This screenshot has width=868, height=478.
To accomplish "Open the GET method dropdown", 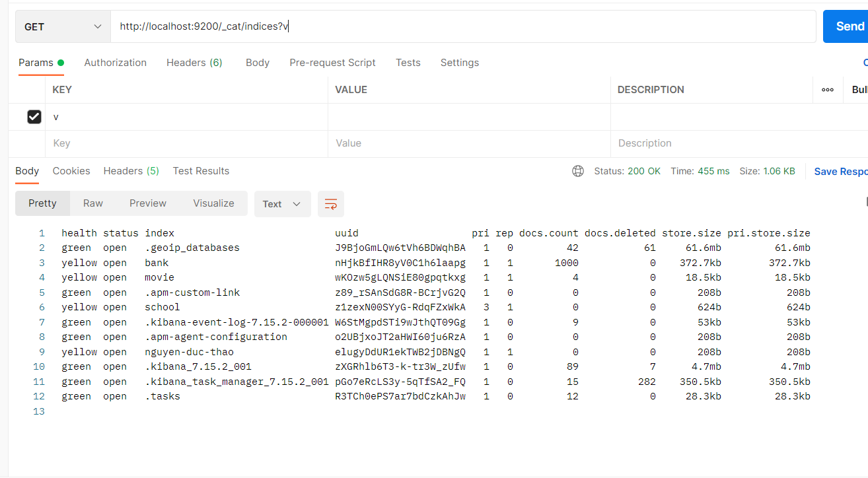I will (63, 26).
